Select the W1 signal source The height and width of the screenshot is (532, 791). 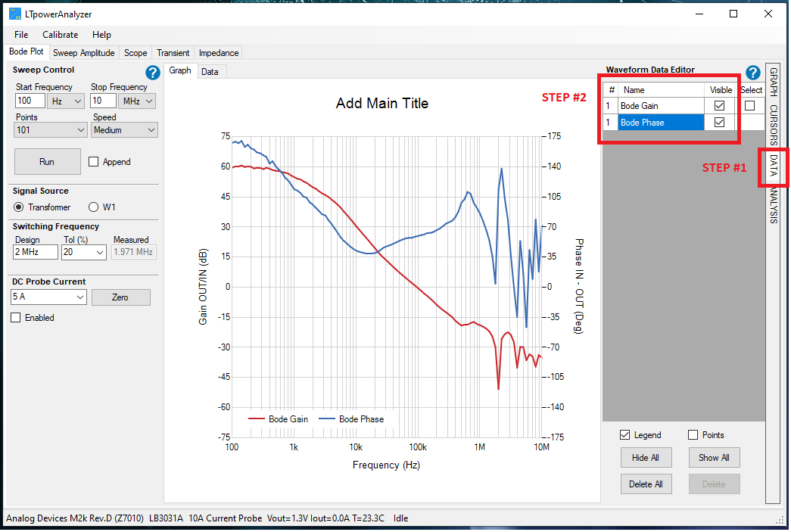[x=95, y=207]
